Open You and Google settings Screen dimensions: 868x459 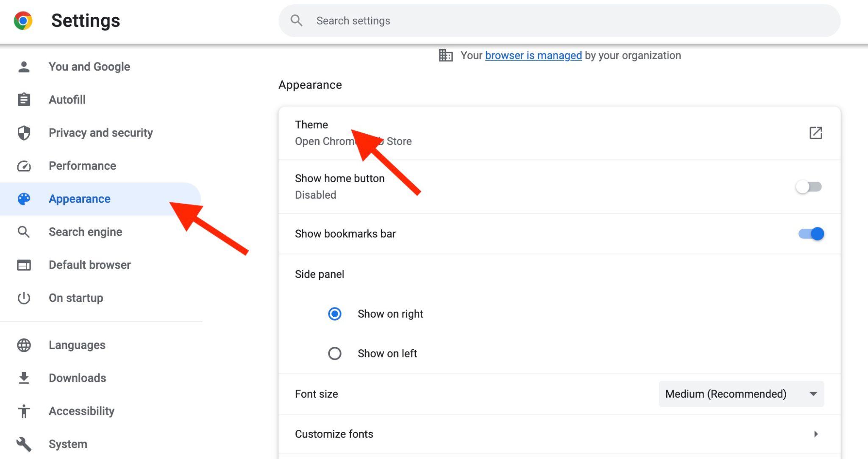(89, 66)
